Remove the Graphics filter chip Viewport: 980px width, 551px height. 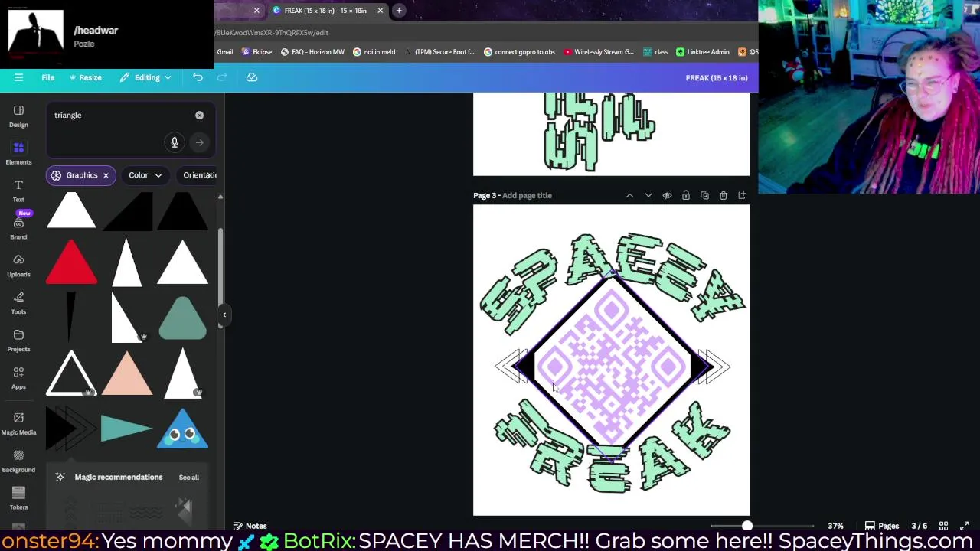tap(106, 175)
